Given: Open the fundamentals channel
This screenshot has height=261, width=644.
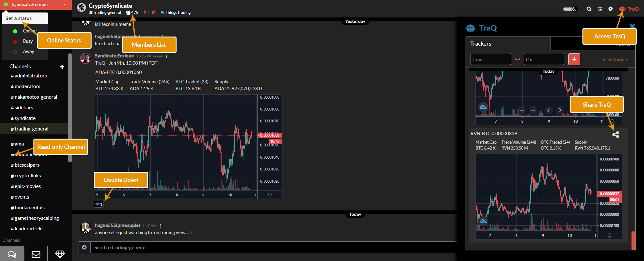Looking at the screenshot, I should click(x=27, y=208).
